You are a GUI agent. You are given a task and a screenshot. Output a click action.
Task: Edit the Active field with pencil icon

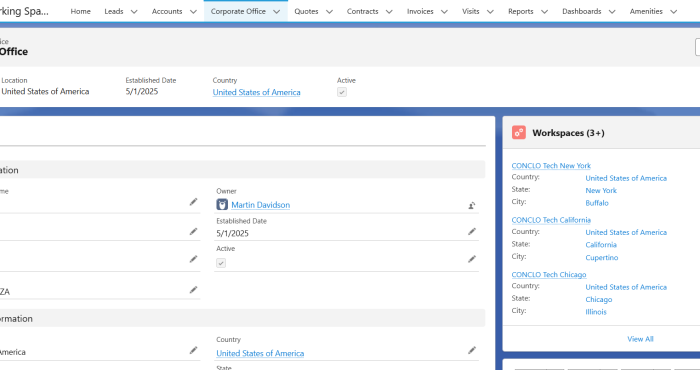point(472,259)
